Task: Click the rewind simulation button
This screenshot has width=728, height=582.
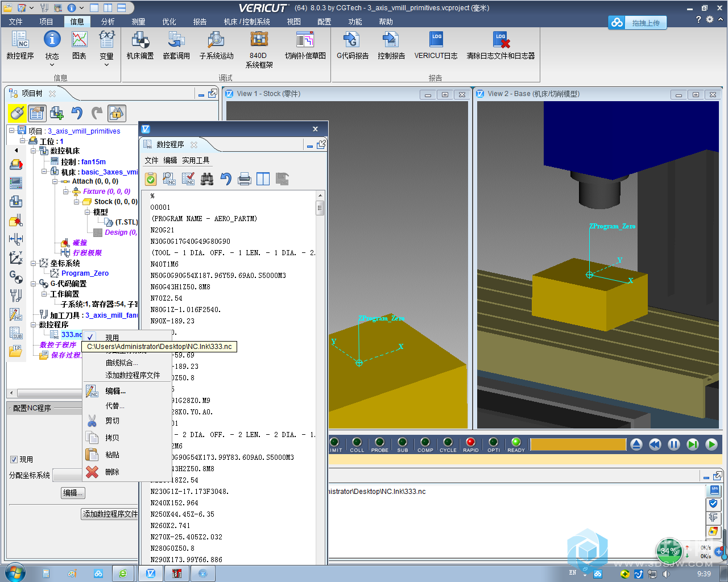Action: (655, 444)
